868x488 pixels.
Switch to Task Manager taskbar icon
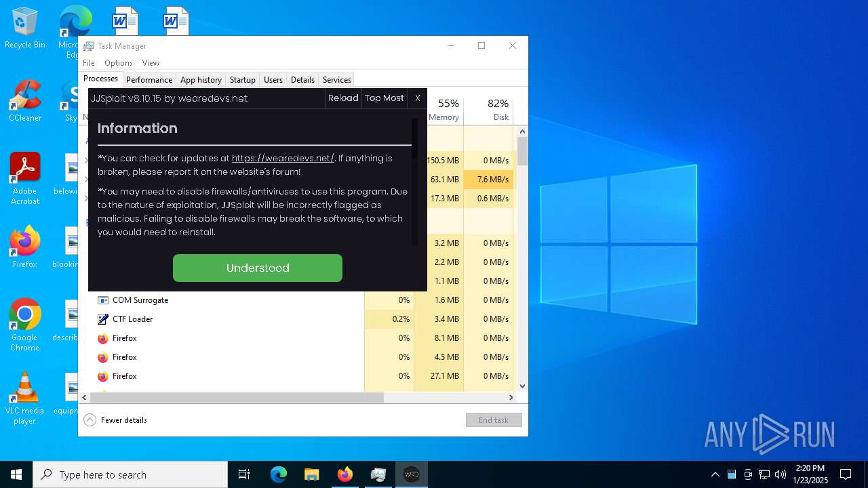(378, 474)
